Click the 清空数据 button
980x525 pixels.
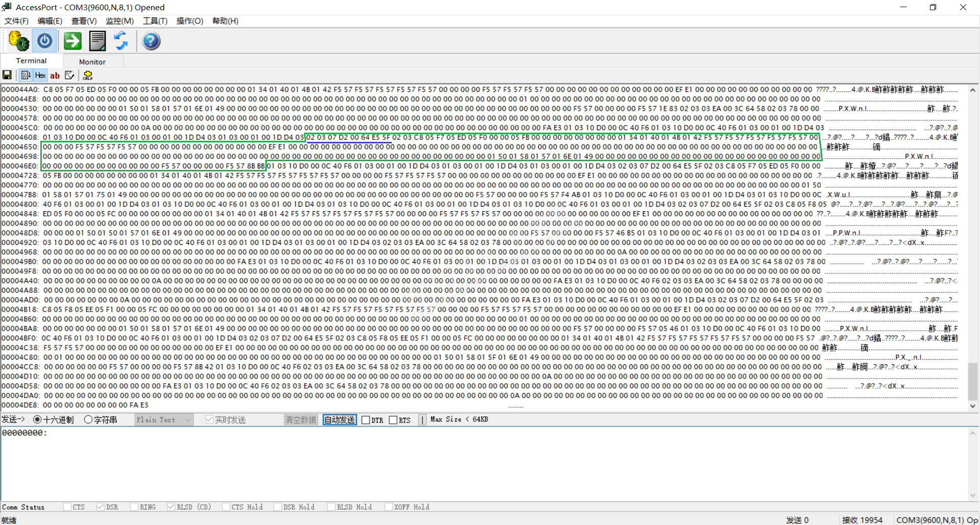pyautogui.click(x=301, y=419)
